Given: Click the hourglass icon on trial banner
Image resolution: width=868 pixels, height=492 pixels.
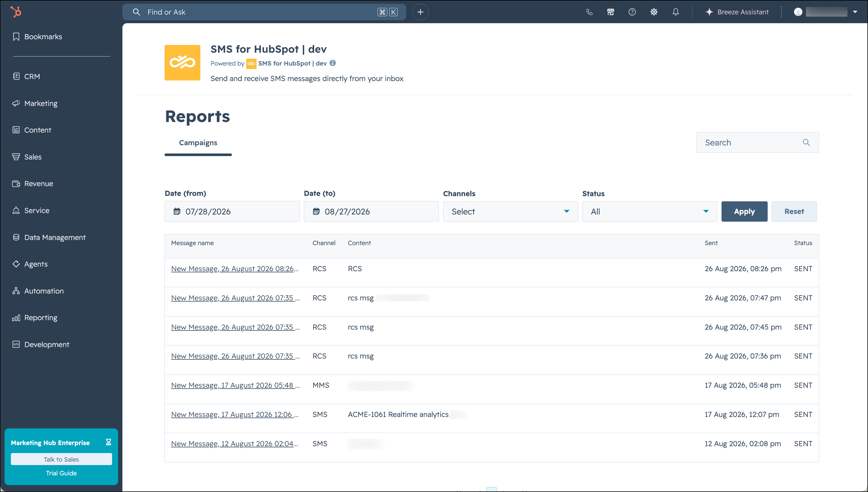Looking at the screenshot, I should [108, 442].
